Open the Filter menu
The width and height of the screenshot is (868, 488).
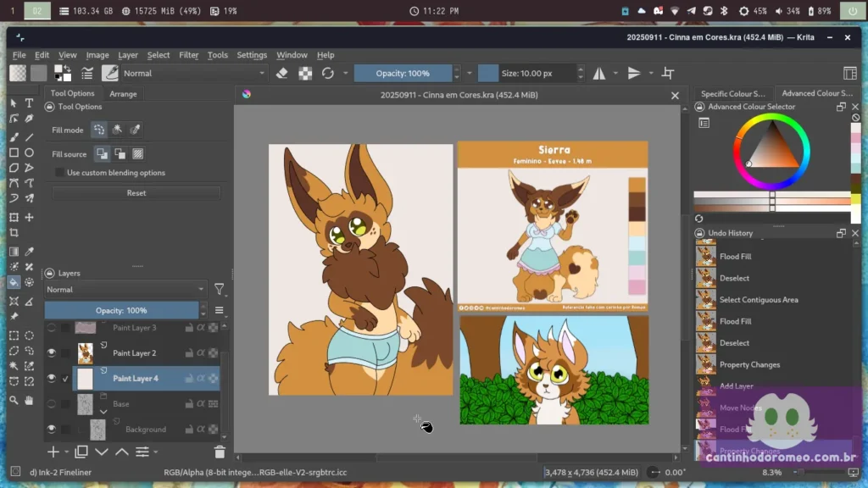click(x=188, y=55)
